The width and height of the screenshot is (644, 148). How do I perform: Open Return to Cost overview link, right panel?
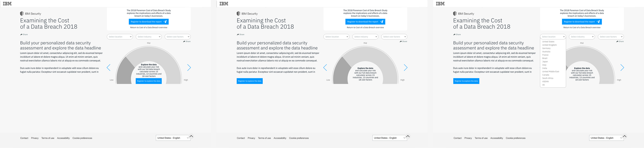pyautogui.click(x=582, y=28)
